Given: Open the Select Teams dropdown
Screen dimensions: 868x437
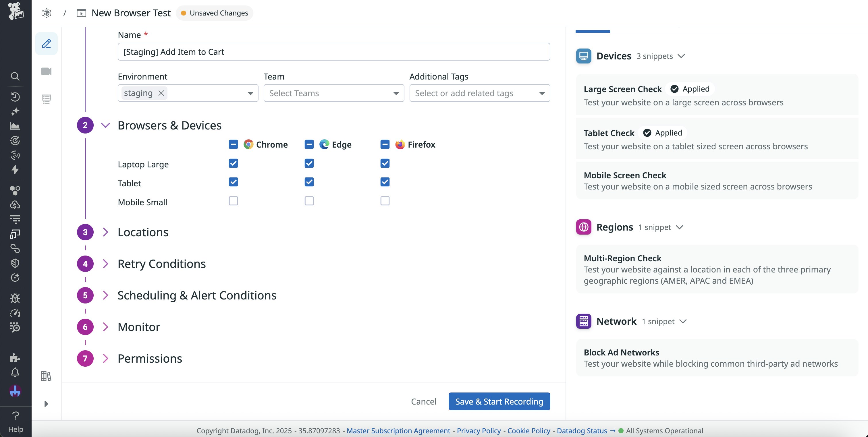Looking at the screenshot, I should pos(333,93).
